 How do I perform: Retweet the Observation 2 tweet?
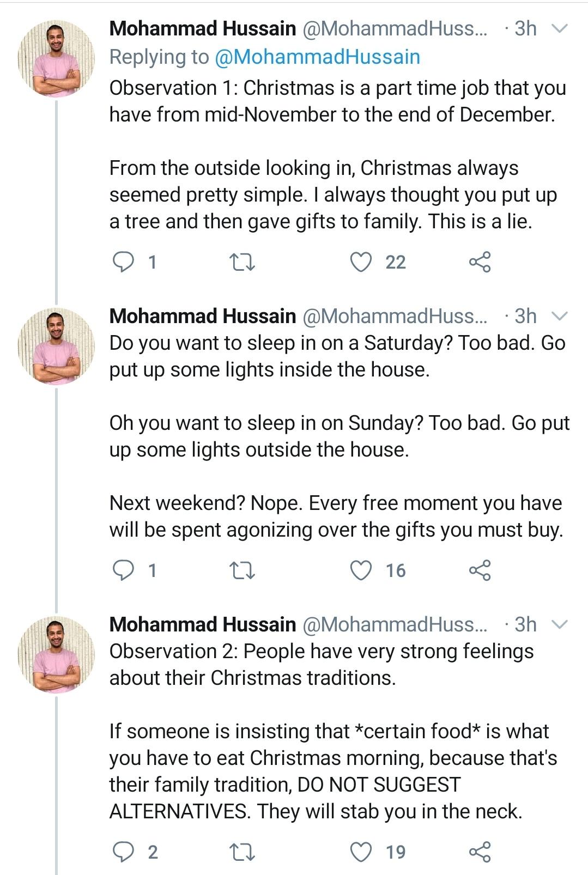pyautogui.click(x=243, y=852)
